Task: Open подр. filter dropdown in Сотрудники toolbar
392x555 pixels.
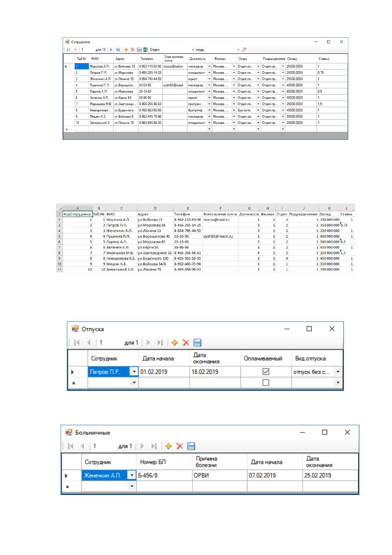Action: (238, 50)
